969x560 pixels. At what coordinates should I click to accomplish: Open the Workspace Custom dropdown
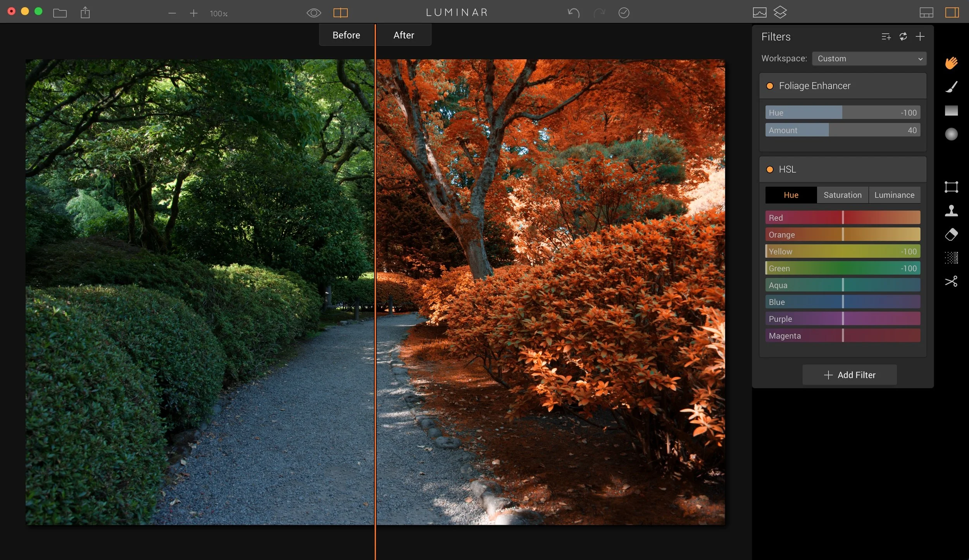coord(869,59)
